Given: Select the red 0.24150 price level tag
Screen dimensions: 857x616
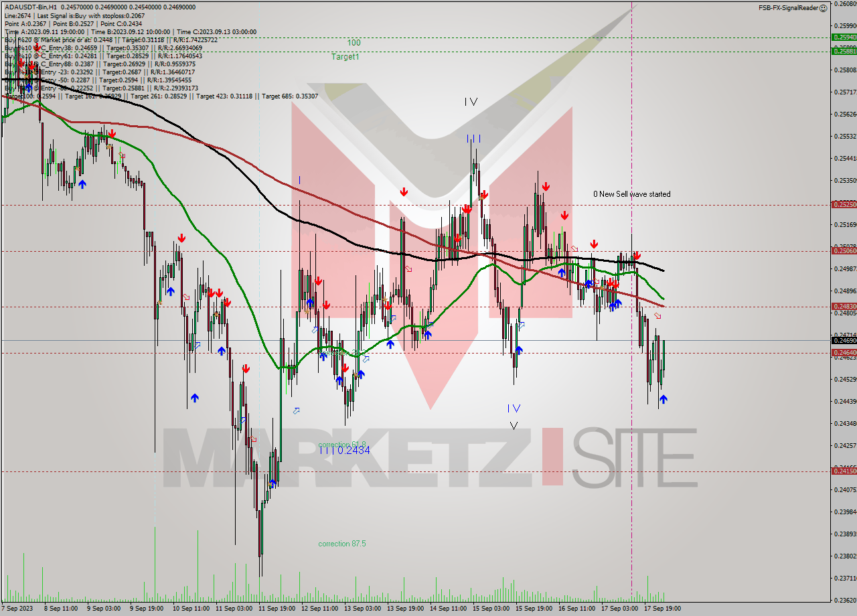Looking at the screenshot, I should (844, 471).
